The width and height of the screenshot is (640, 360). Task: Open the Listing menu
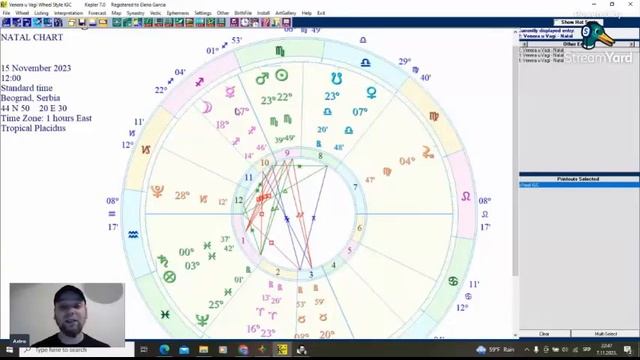click(x=41, y=13)
